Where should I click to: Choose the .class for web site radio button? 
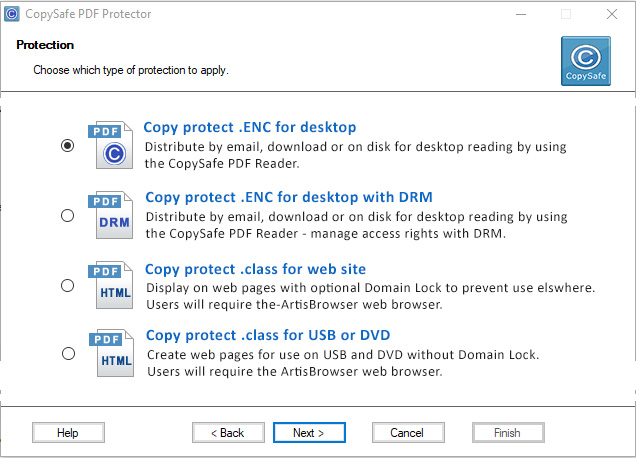click(68, 286)
